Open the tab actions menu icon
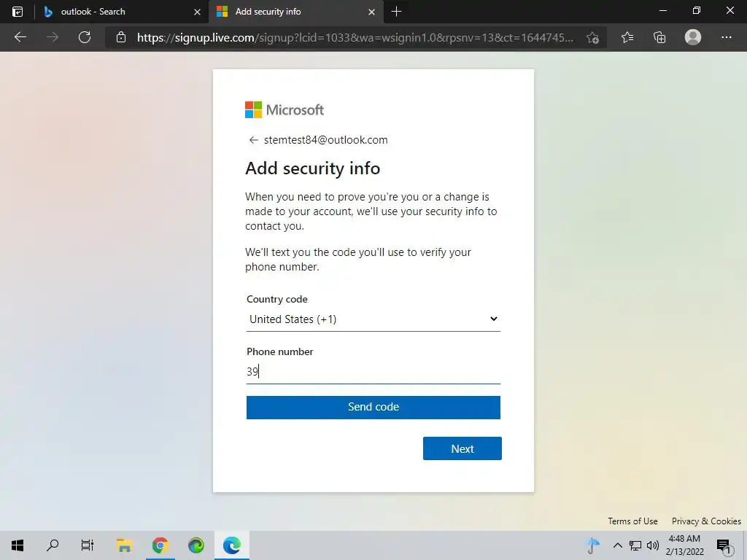This screenshot has height=560, width=747. [18, 12]
